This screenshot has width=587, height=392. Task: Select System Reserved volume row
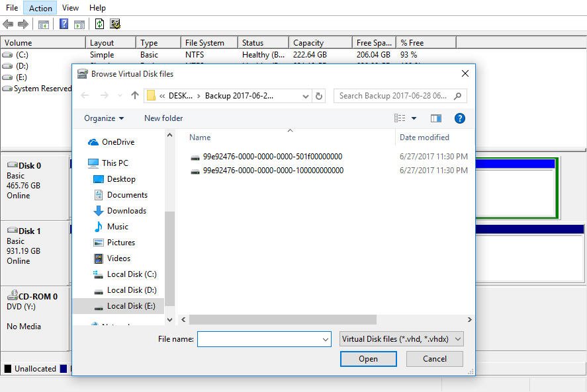[36, 89]
